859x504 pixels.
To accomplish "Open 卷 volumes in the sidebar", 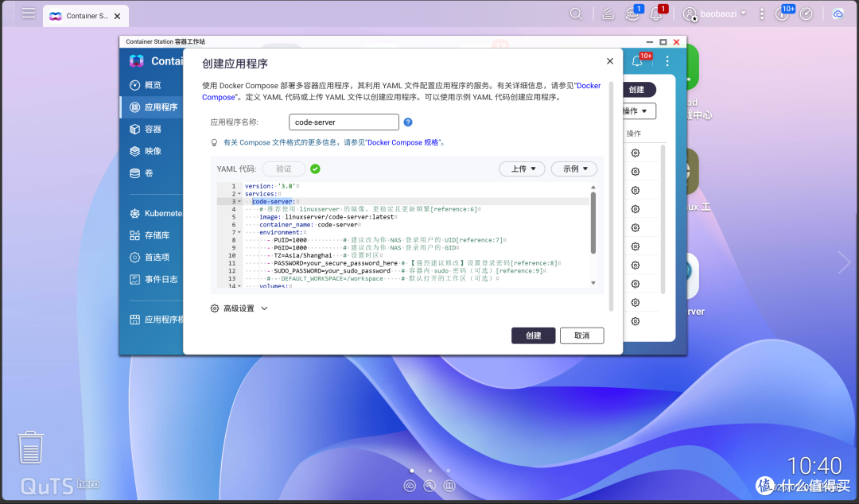I will click(152, 173).
